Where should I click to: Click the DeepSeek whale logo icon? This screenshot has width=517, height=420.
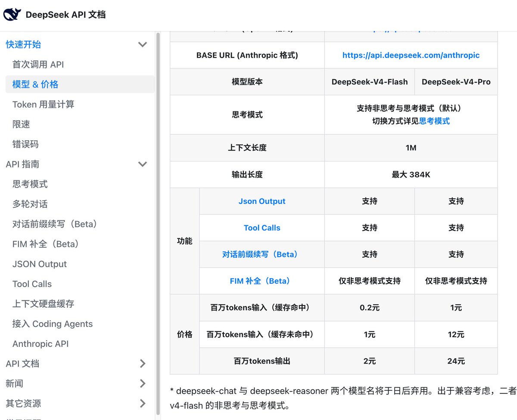tap(12, 15)
